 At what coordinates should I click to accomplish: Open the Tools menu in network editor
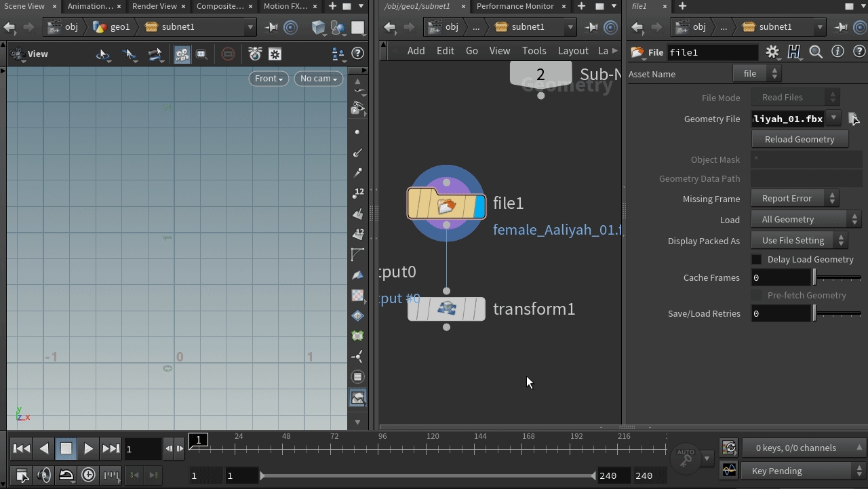[534, 51]
